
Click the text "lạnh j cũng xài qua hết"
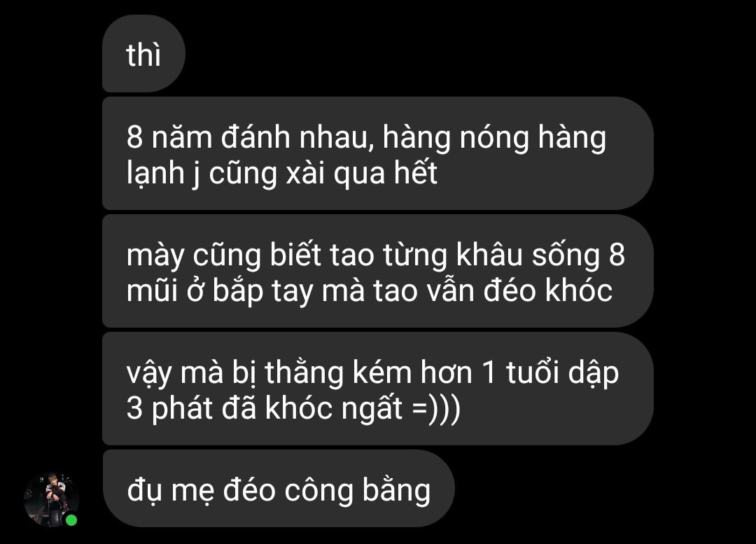282,173
